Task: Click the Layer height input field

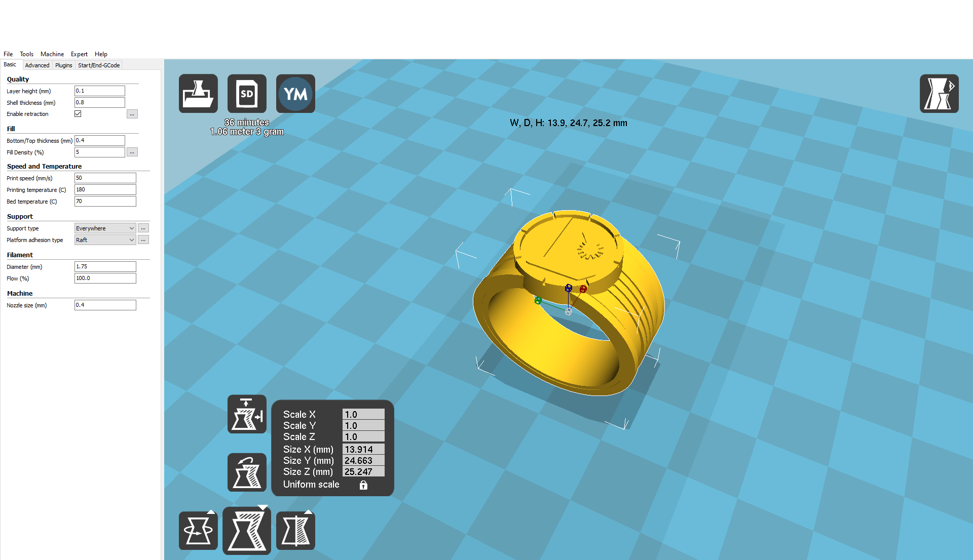Action: [99, 91]
